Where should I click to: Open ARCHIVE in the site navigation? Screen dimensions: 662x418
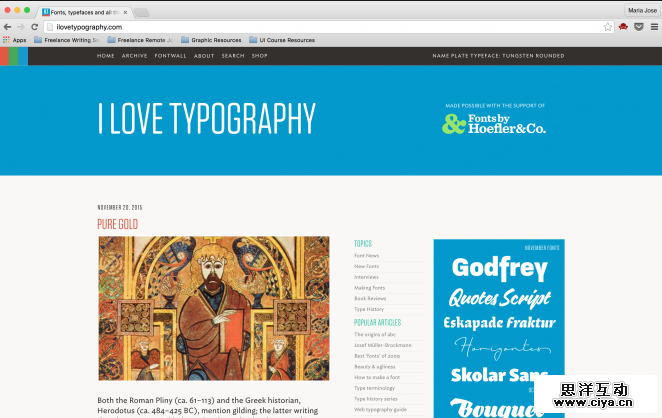[x=134, y=56]
